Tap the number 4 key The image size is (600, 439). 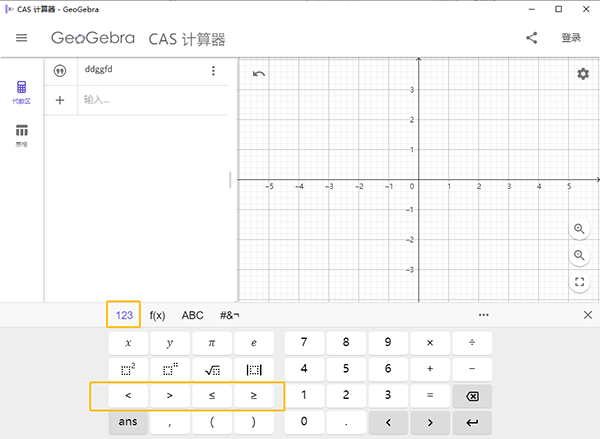[304, 369]
